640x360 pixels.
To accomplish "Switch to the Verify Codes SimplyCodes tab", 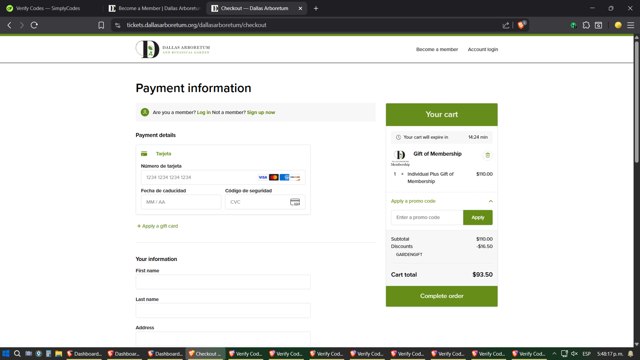I will pyautogui.click(x=49, y=8).
